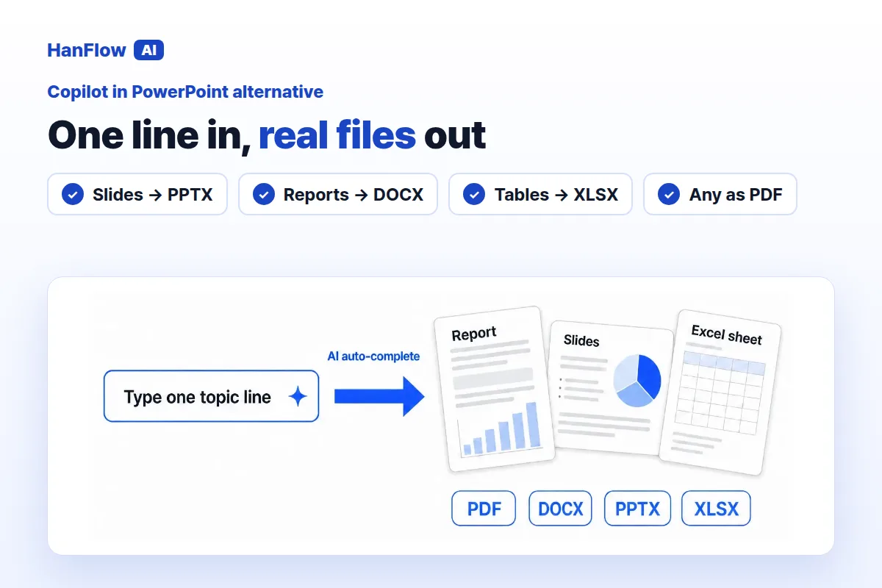Click the checkmark icon in Tables → XLSX

click(474, 195)
